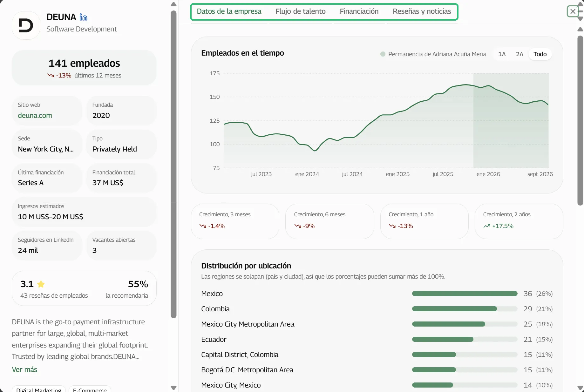Open the Flujo de talento tab
The image size is (584, 392).
coord(301,11)
